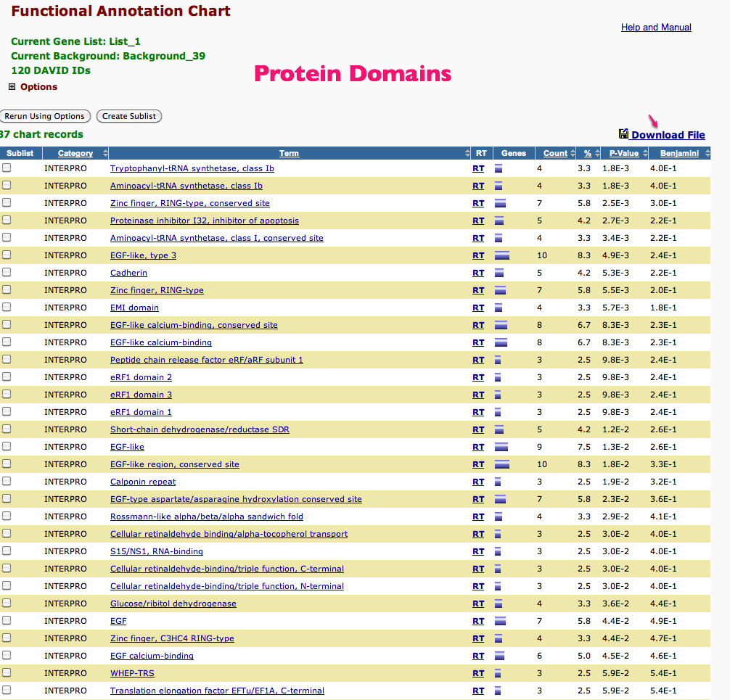Click Rerun Using Options button
730x700 pixels.
coord(45,116)
